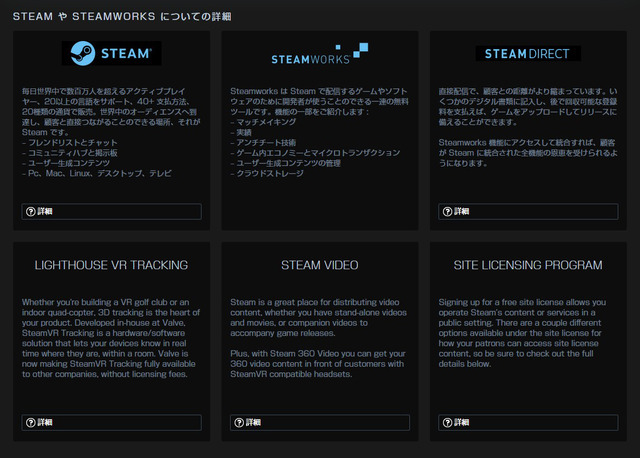Viewport: 640px width, 458px height.
Task: Click the 'アンチチート技術' list item
Action: (x=263, y=142)
